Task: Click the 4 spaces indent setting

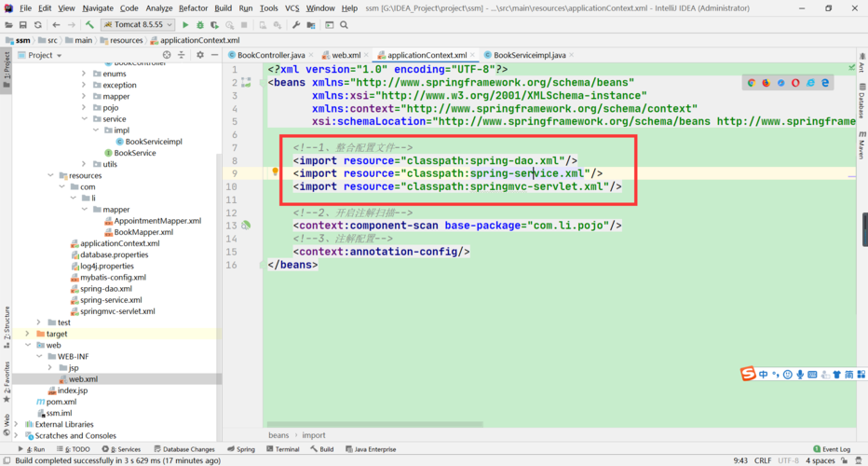Action: tap(820, 460)
